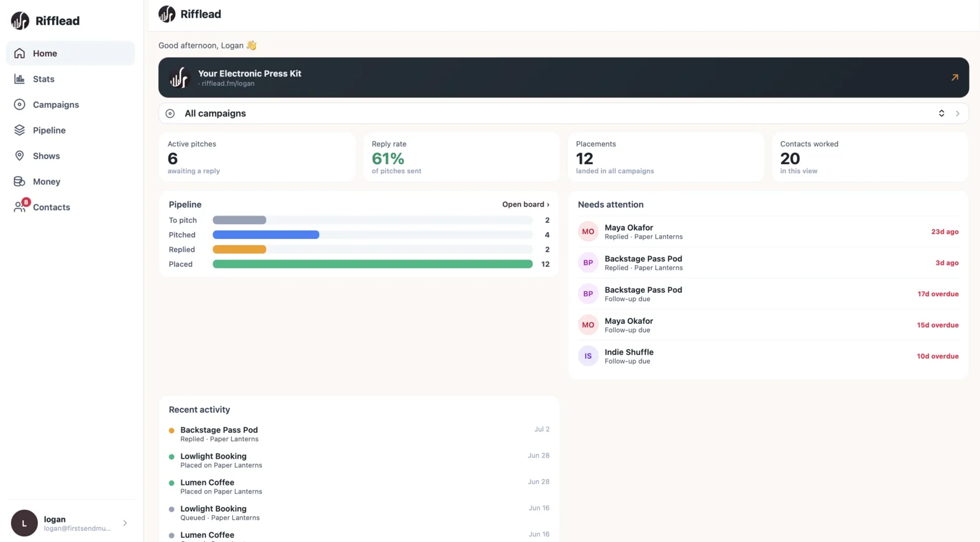Click the Good afternoon, Logan greeting
Screen dimensions: 980x542
pos(208,45)
